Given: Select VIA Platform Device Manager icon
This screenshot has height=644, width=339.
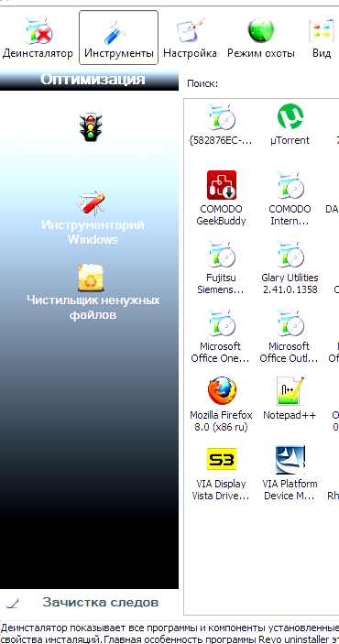Looking at the screenshot, I should click(x=290, y=473).
